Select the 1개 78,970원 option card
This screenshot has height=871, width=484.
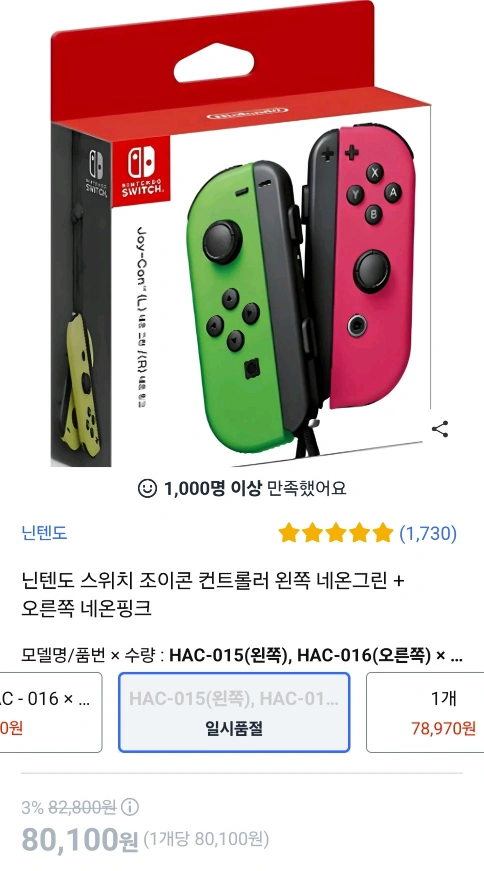(x=426, y=712)
